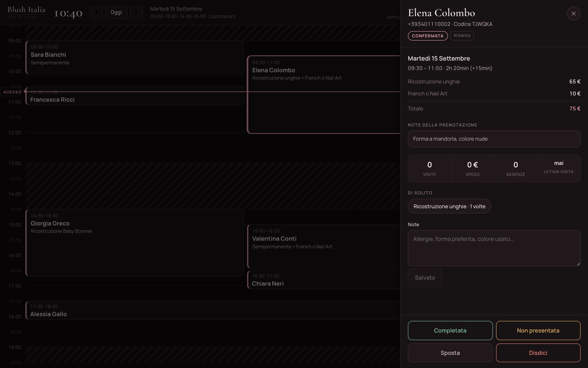Open Sara Bianchi's 09:00 appointment
The height and width of the screenshot is (368, 588).
[135, 57]
